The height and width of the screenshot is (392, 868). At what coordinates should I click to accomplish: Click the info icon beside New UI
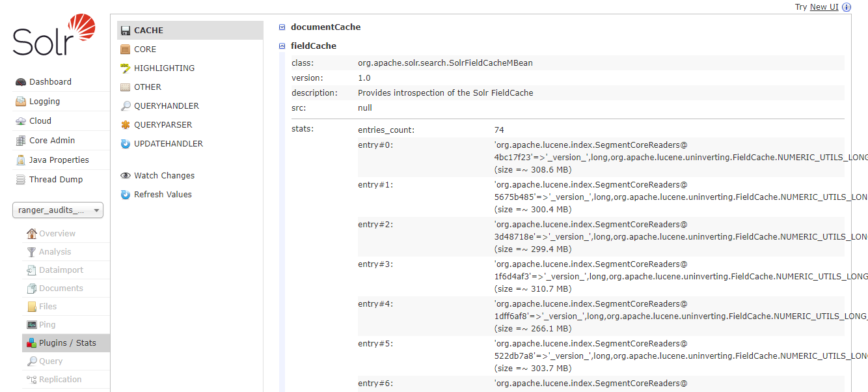[x=847, y=7]
